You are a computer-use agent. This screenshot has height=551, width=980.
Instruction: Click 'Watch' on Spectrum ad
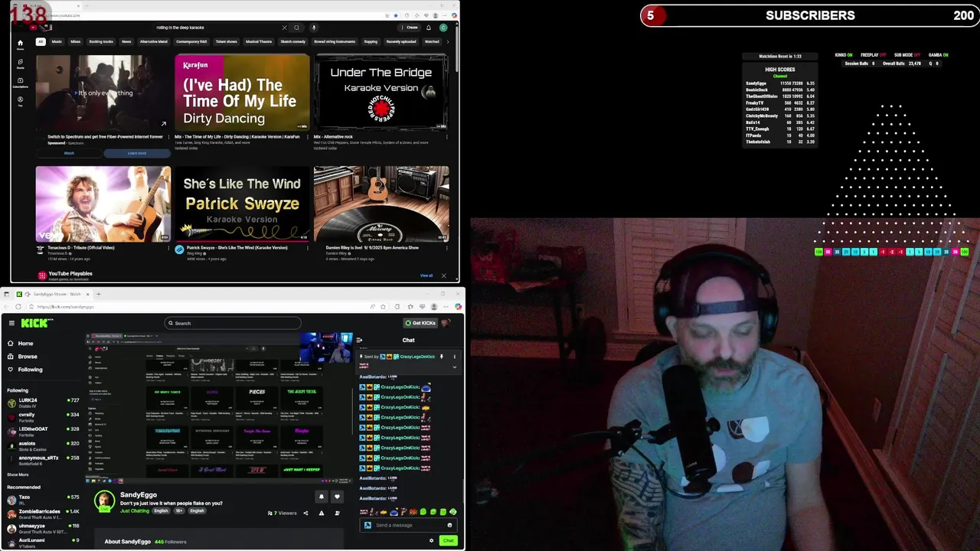(x=69, y=153)
